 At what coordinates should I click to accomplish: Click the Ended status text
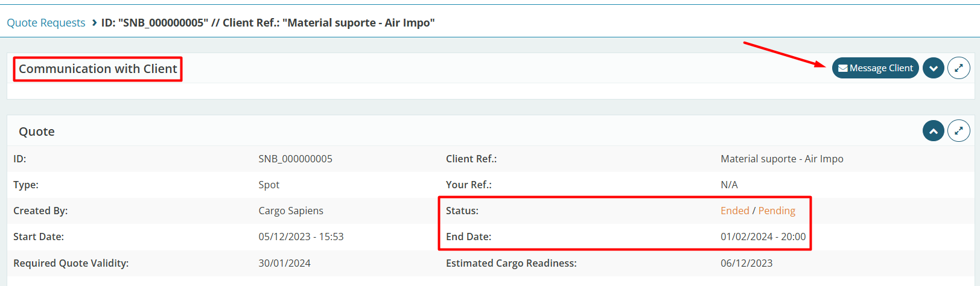pos(734,211)
